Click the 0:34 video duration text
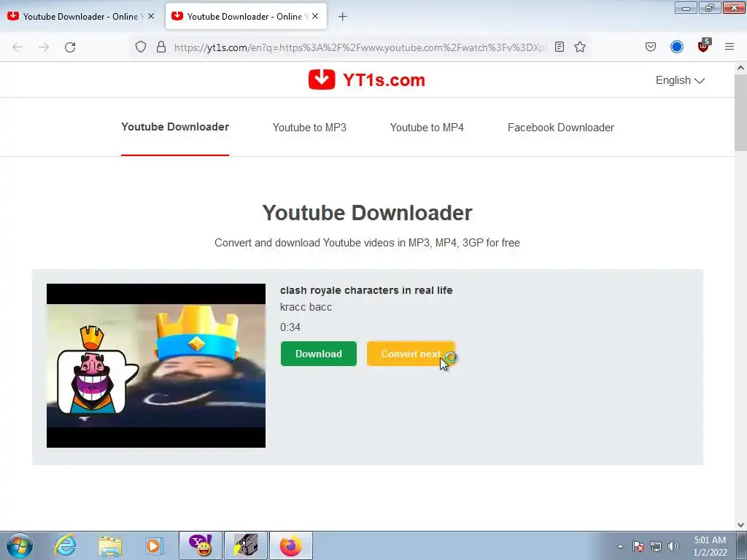 [290, 327]
